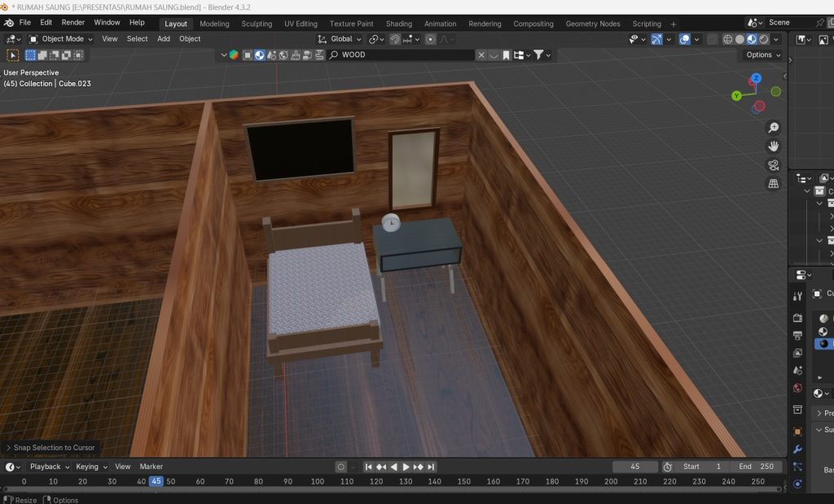Click the Options button in viewport header
Viewport: 834px width, 504px height.
coord(760,55)
